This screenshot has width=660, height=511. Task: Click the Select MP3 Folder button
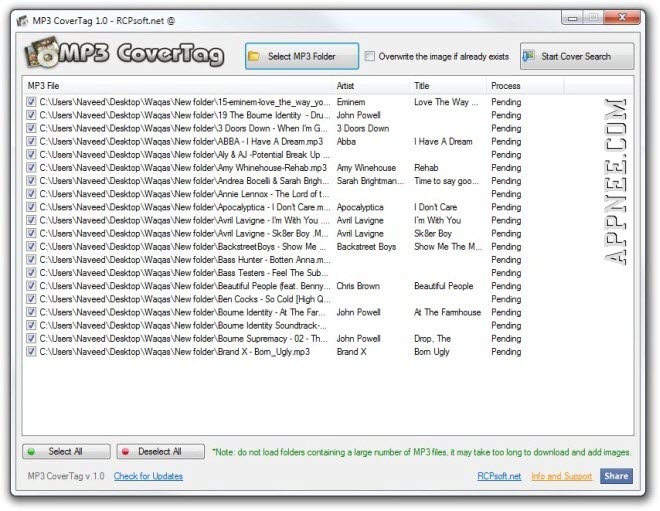click(302, 56)
